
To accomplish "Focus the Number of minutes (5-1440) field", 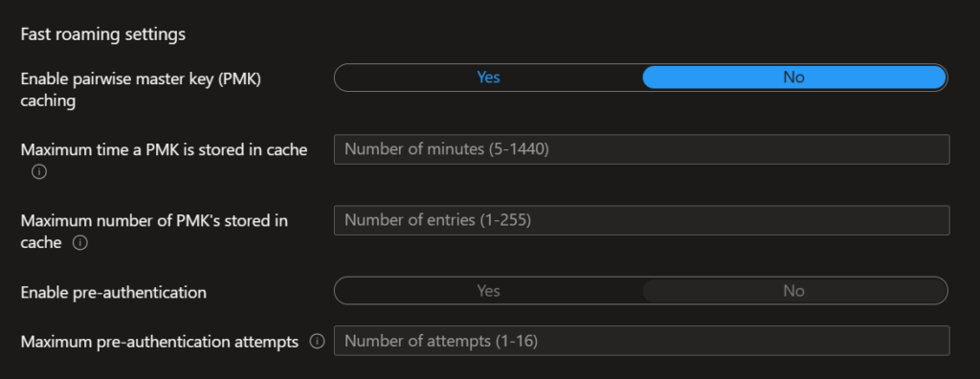I will tap(642, 149).
